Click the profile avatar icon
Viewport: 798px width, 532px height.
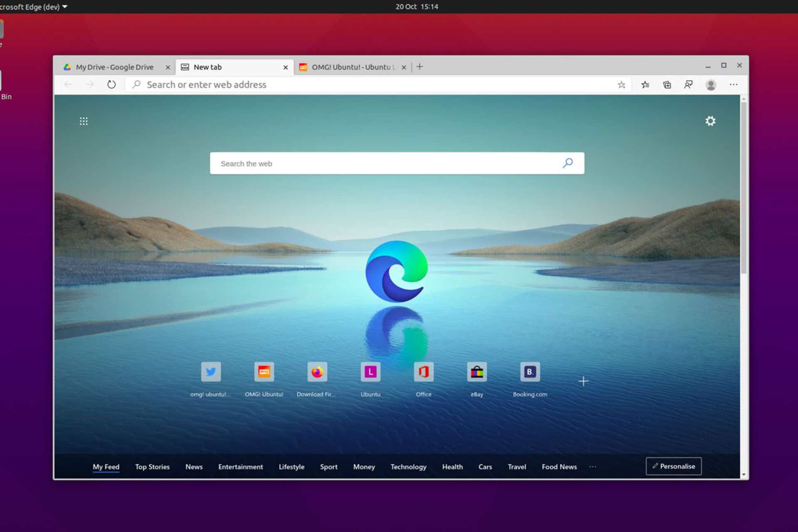click(711, 85)
